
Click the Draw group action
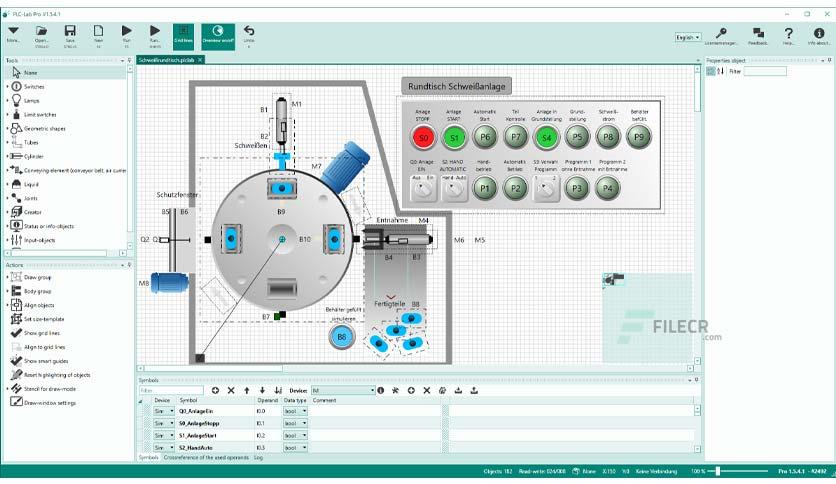37,277
